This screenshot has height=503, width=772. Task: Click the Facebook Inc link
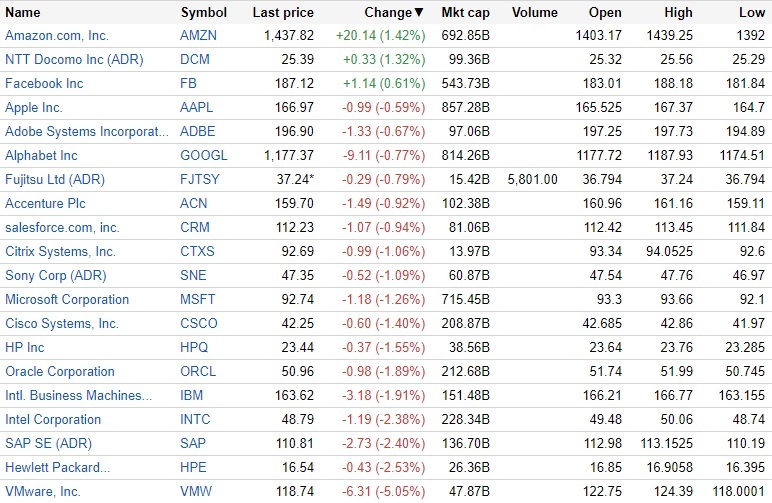(44, 83)
